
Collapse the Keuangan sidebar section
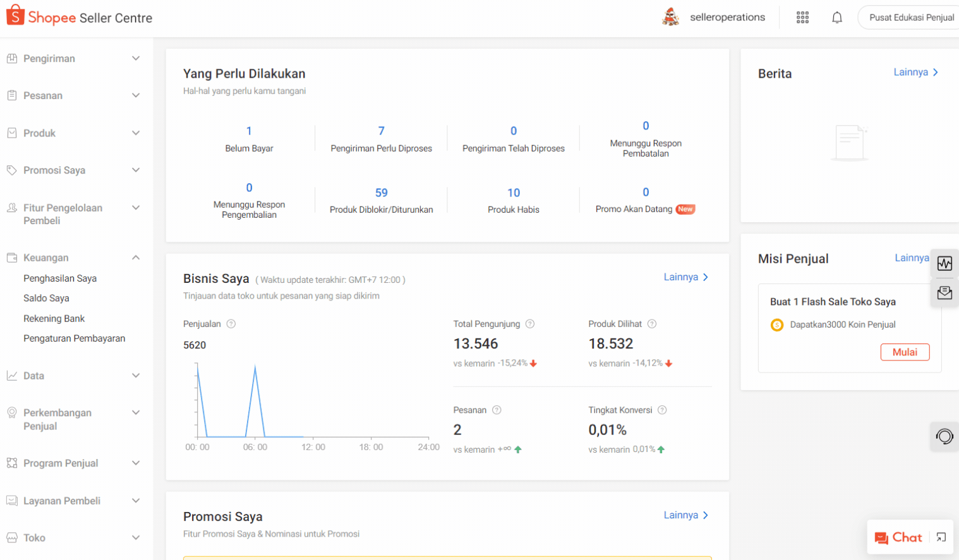pyautogui.click(x=135, y=258)
